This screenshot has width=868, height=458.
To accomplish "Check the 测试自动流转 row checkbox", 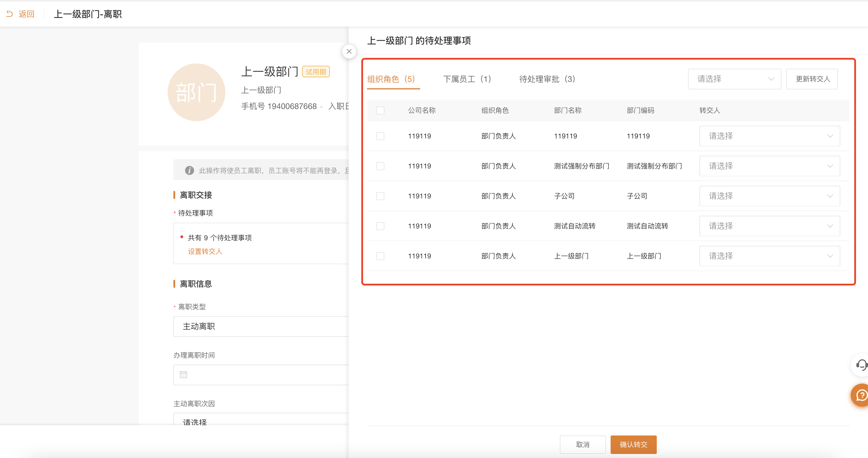I will [380, 226].
